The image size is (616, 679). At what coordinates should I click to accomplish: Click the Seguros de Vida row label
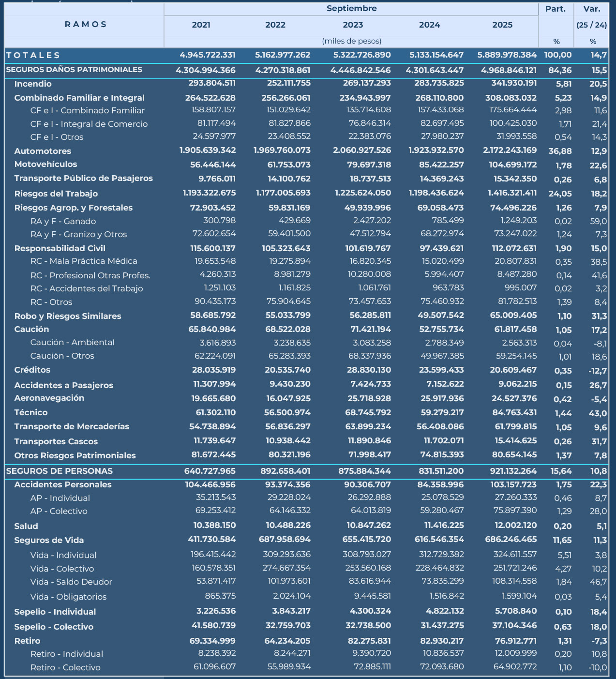coord(49,540)
